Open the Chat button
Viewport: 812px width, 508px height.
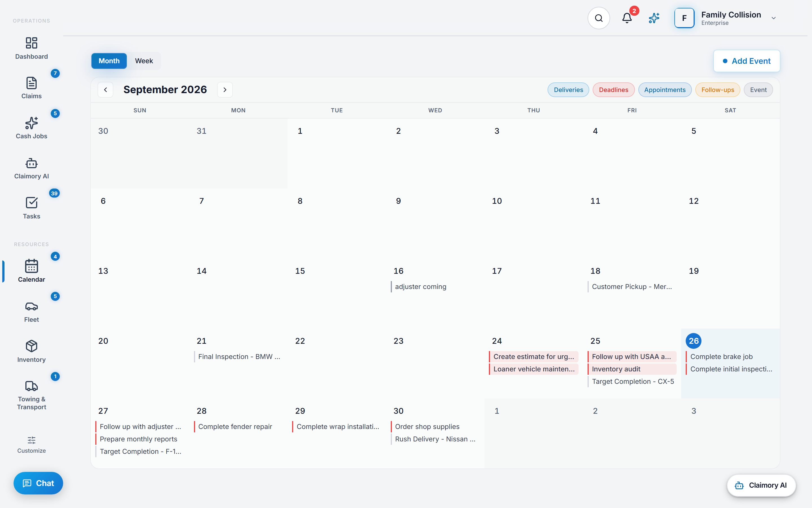pyautogui.click(x=38, y=483)
